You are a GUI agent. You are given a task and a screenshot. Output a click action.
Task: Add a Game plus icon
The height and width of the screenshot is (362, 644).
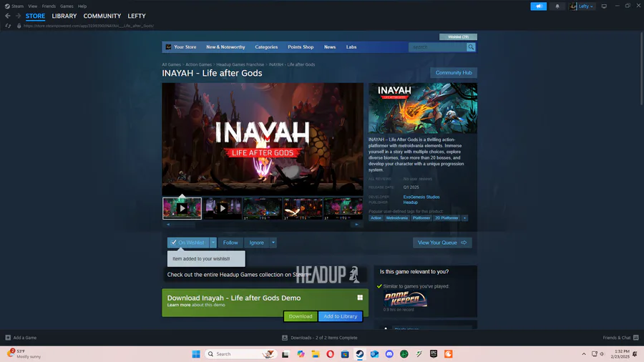(x=8, y=338)
